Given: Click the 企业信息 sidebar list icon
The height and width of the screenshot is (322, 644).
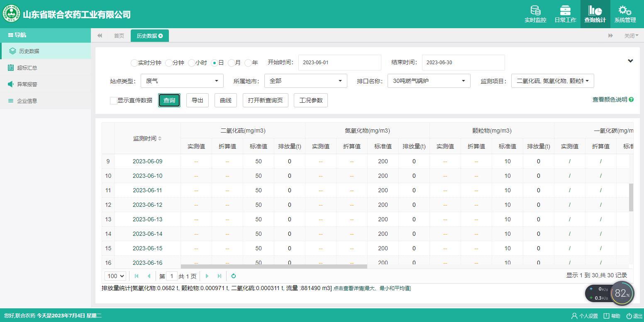Looking at the screenshot, I should (x=11, y=101).
